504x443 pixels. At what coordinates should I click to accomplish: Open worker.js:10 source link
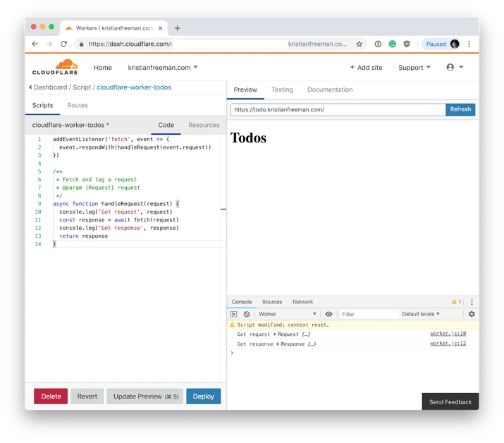(448, 334)
